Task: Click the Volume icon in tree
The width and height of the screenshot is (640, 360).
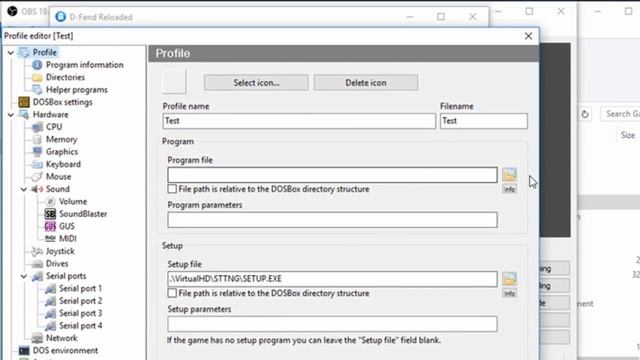Action: [x=50, y=201]
